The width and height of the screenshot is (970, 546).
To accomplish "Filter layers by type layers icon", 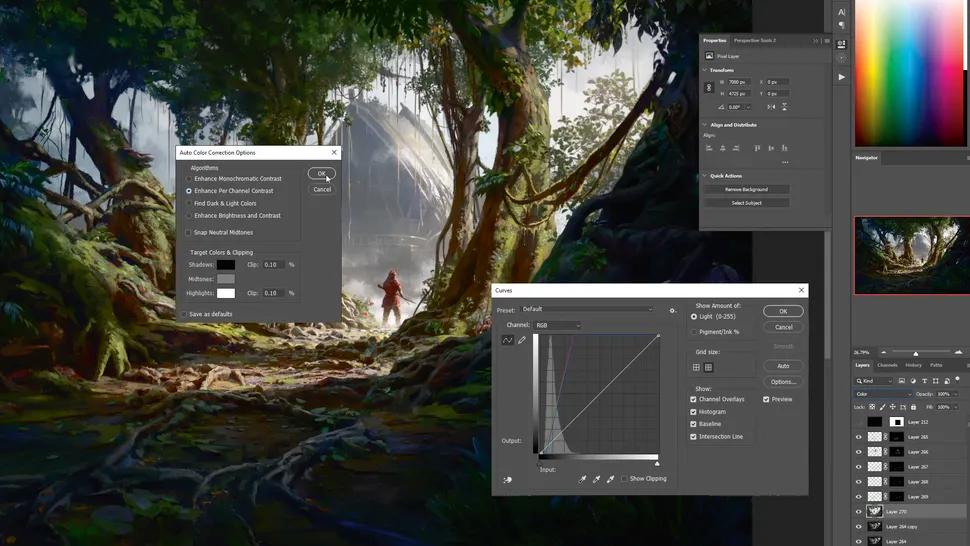I will pos(924,381).
